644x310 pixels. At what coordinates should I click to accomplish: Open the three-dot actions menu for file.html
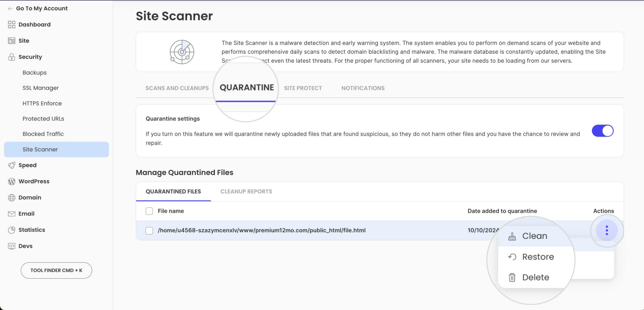coord(607,231)
